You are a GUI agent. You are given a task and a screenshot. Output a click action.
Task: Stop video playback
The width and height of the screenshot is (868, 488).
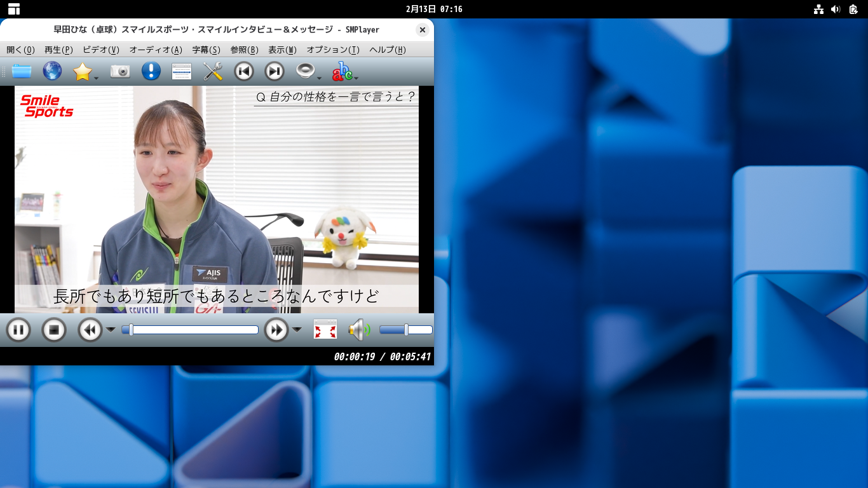(x=54, y=330)
